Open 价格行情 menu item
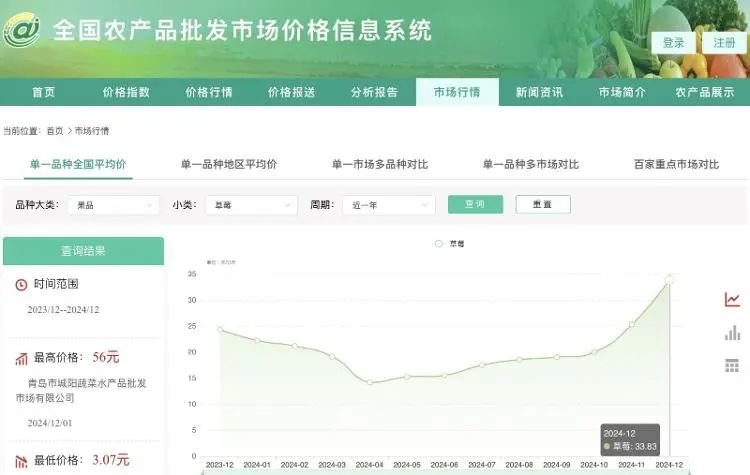 pyautogui.click(x=209, y=92)
